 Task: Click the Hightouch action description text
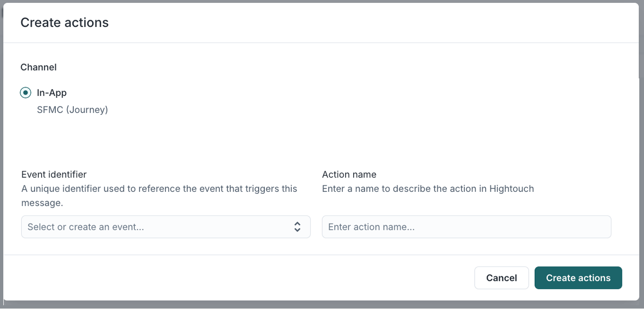pos(428,189)
